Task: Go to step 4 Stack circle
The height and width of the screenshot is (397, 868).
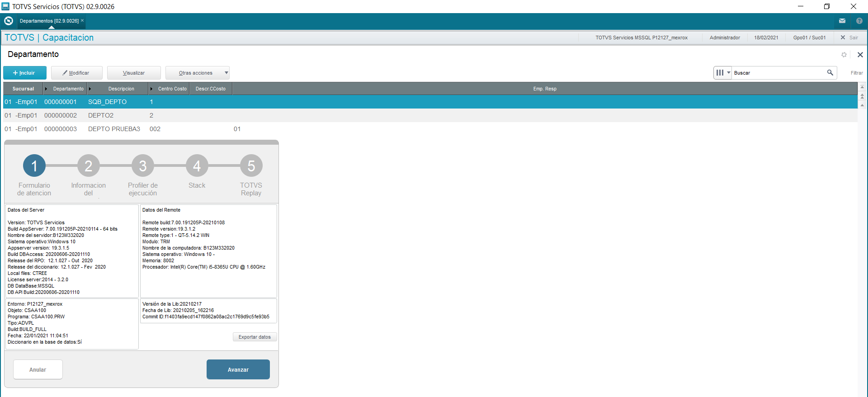Action: tap(197, 166)
